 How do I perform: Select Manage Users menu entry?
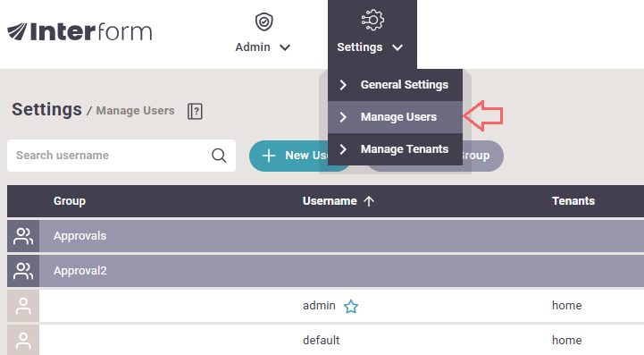pyautogui.click(x=395, y=117)
